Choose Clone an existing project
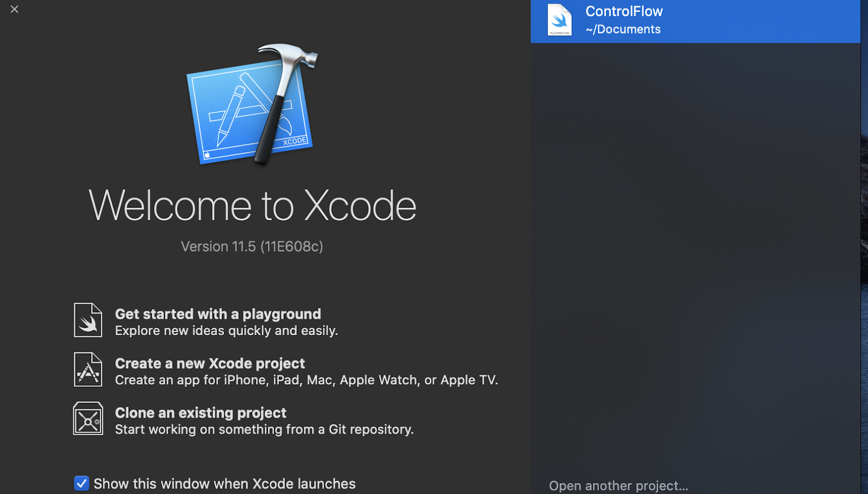 click(x=201, y=413)
